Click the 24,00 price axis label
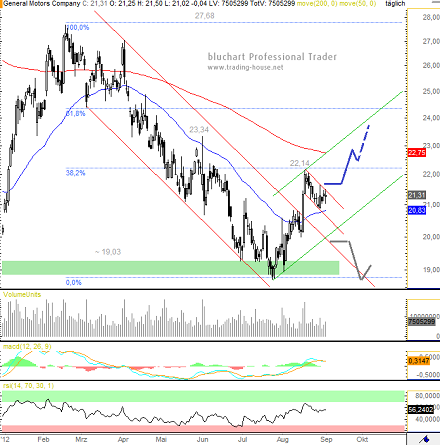Viewport: 440px width, 445px height. (x=431, y=118)
